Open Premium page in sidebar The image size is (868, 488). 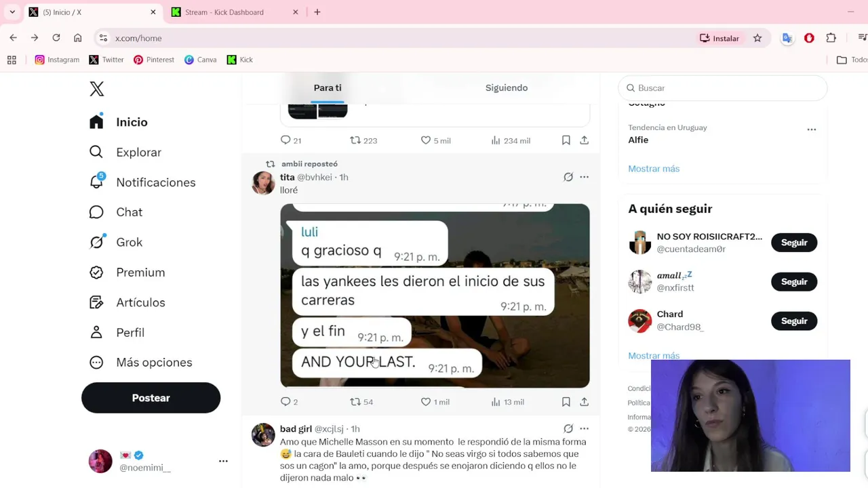tap(127, 272)
